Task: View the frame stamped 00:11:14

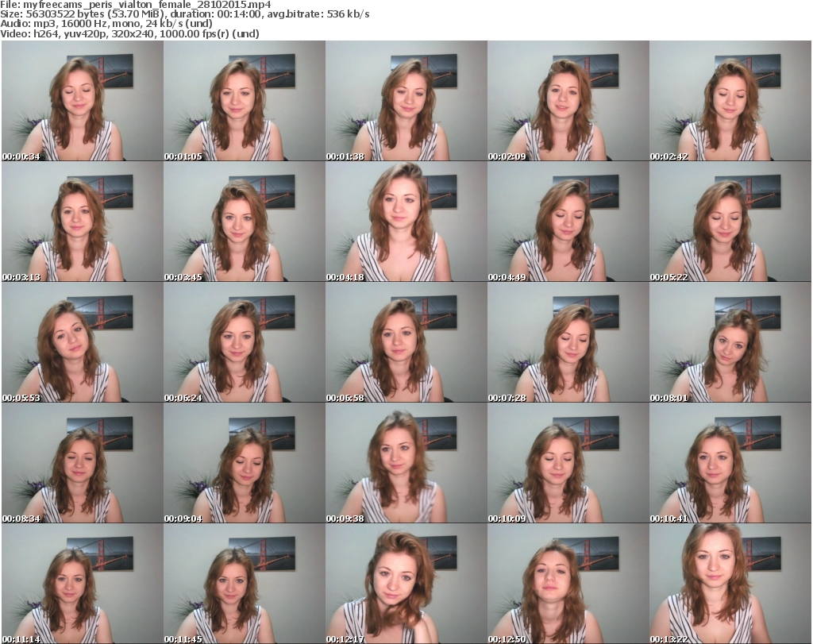Action: (x=83, y=584)
